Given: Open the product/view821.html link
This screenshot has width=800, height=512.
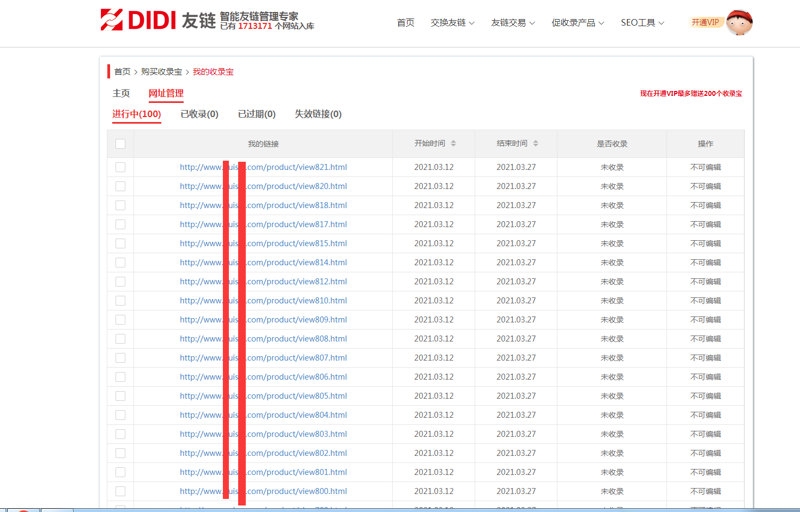Looking at the screenshot, I should coord(263,167).
